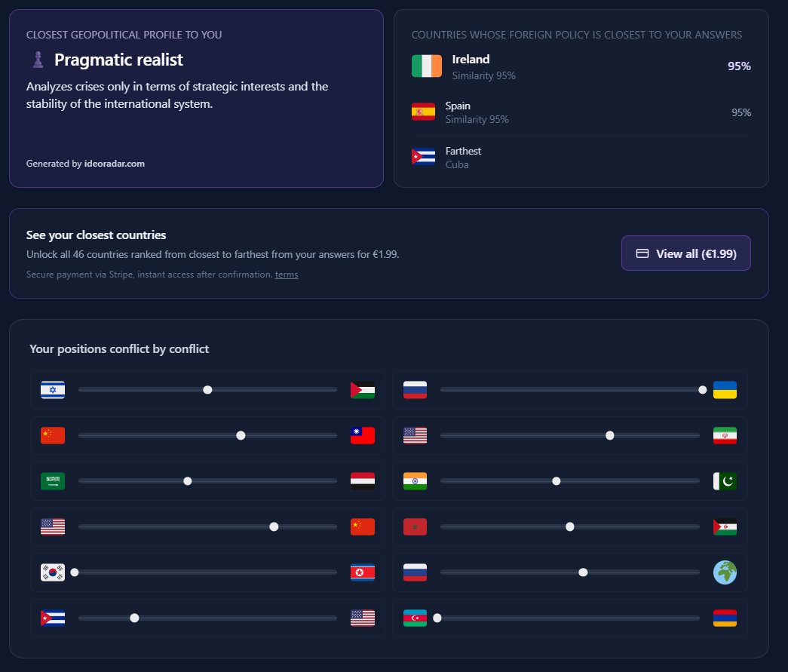Click the Russia–globe slider handle

click(x=583, y=572)
